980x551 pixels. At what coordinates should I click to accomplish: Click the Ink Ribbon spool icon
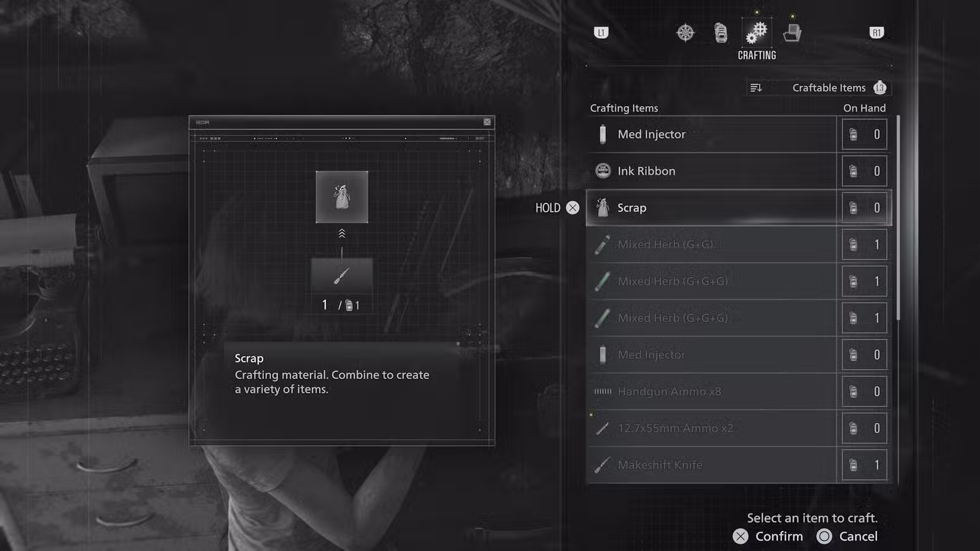click(602, 171)
